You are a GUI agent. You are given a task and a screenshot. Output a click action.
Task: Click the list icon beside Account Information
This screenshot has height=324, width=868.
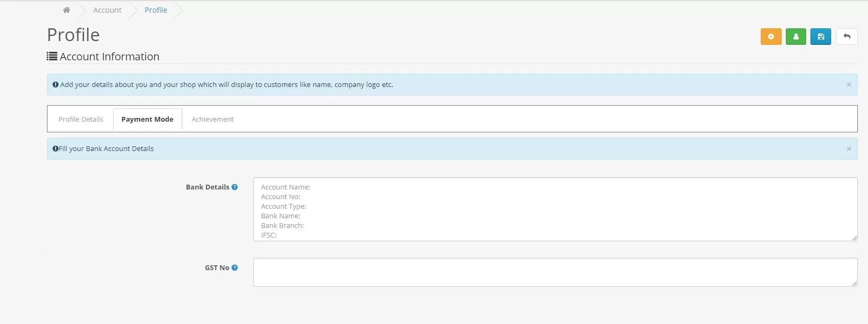pos(52,57)
